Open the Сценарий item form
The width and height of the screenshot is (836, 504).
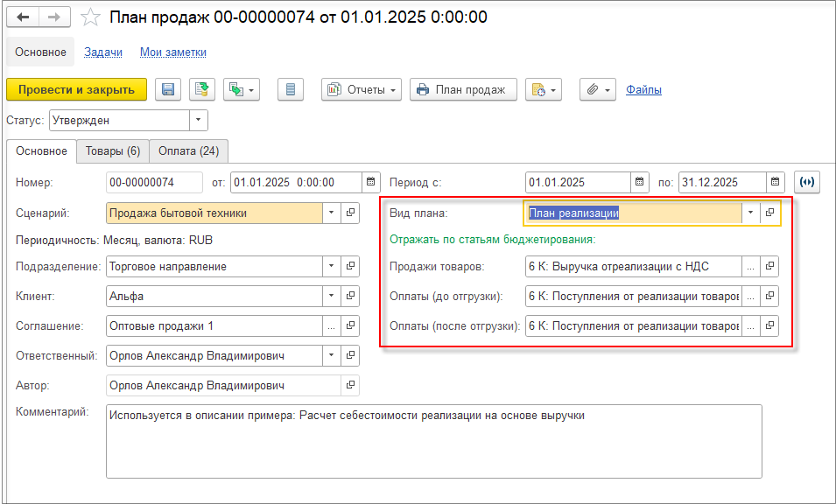click(350, 213)
